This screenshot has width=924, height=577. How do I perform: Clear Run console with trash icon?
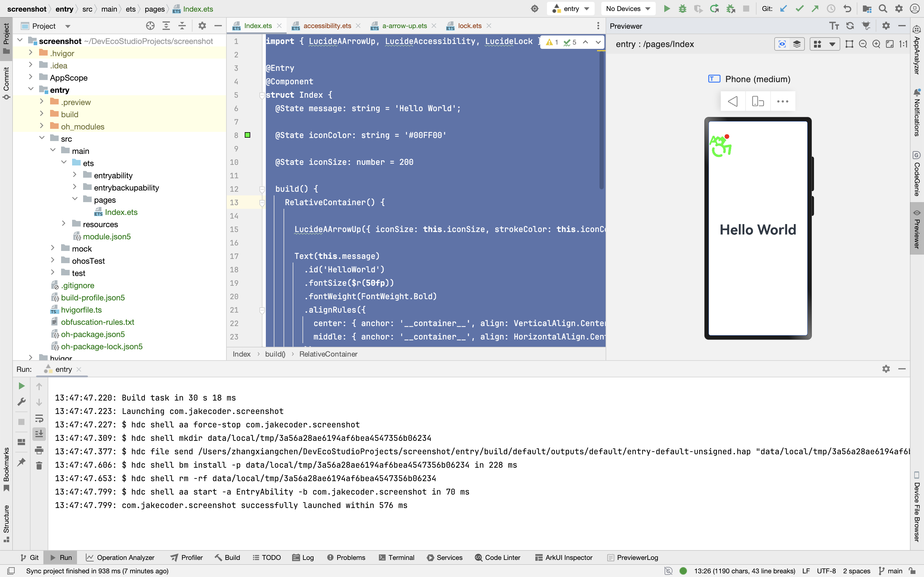coord(39,466)
